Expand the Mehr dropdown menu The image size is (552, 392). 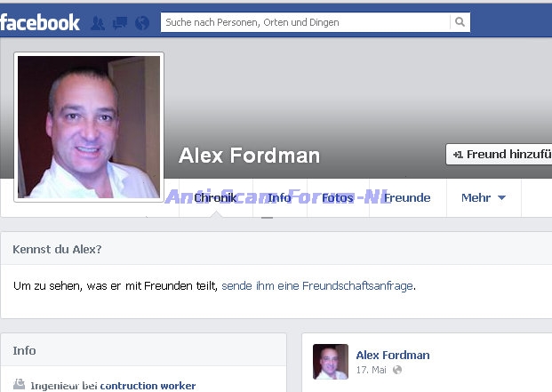pos(484,197)
